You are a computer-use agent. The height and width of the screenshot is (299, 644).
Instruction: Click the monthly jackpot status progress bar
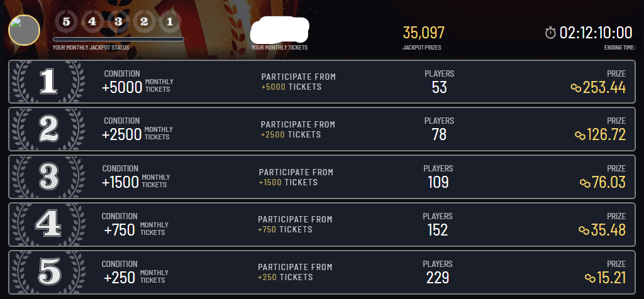pyautogui.click(x=118, y=40)
